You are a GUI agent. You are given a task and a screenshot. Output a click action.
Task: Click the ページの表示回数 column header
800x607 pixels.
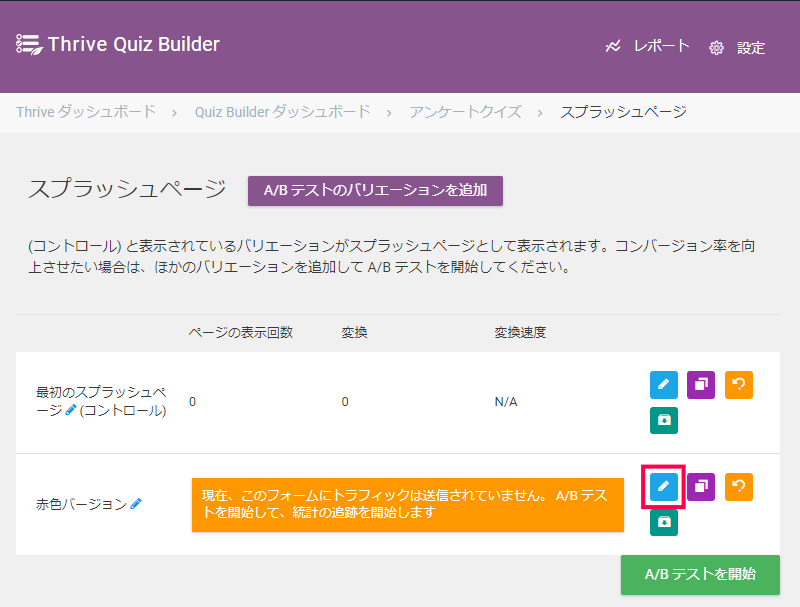[x=240, y=333]
